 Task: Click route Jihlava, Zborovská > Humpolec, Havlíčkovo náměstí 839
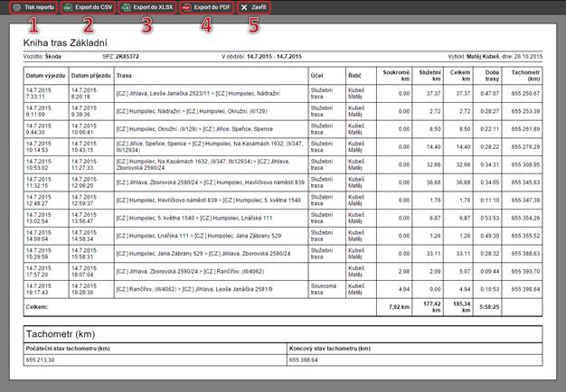[x=211, y=182]
